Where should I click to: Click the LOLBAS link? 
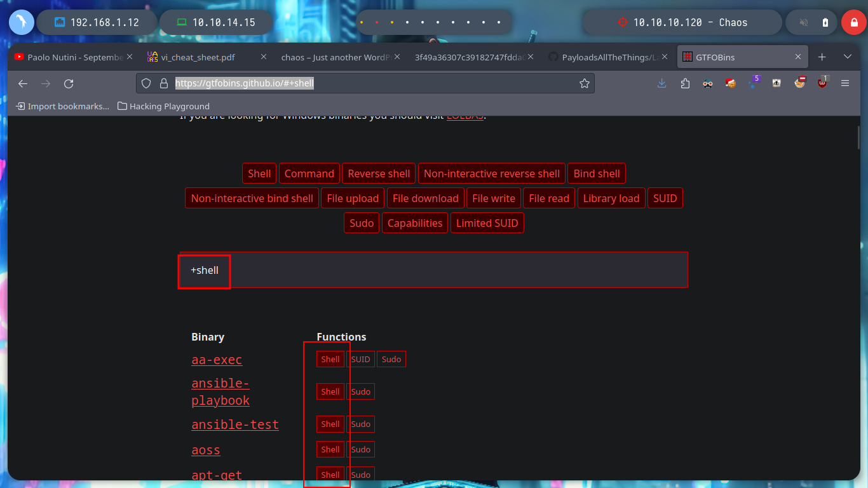[465, 118]
